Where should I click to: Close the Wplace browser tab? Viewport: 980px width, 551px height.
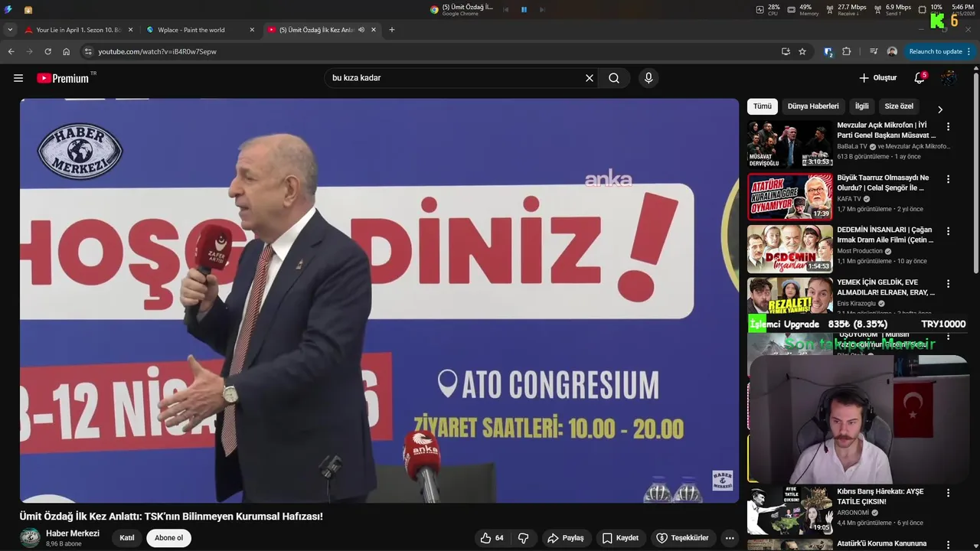252,30
